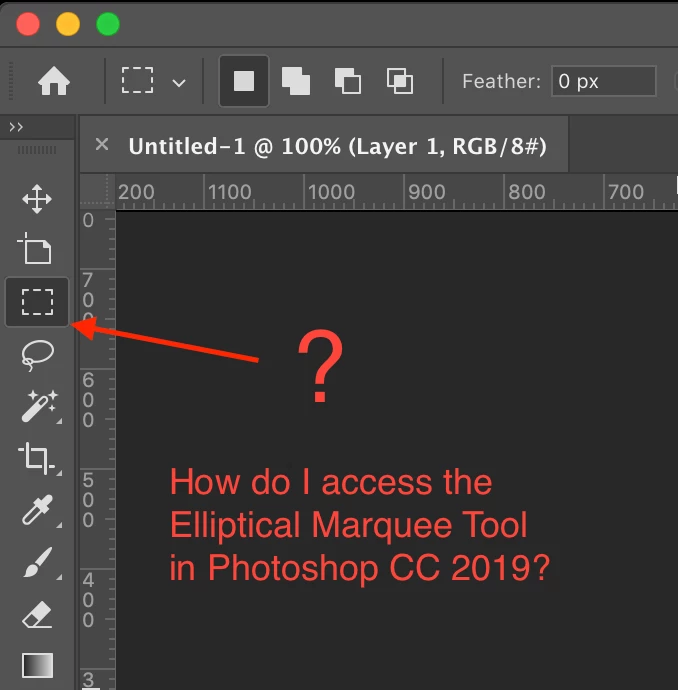Select the Magic Wand tool
The width and height of the screenshot is (678, 690).
(x=40, y=406)
